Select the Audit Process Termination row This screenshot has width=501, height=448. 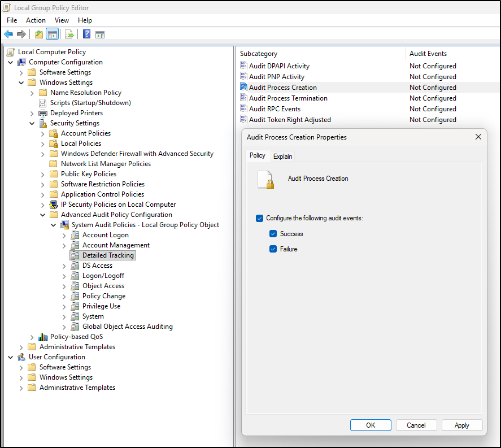(368, 98)
